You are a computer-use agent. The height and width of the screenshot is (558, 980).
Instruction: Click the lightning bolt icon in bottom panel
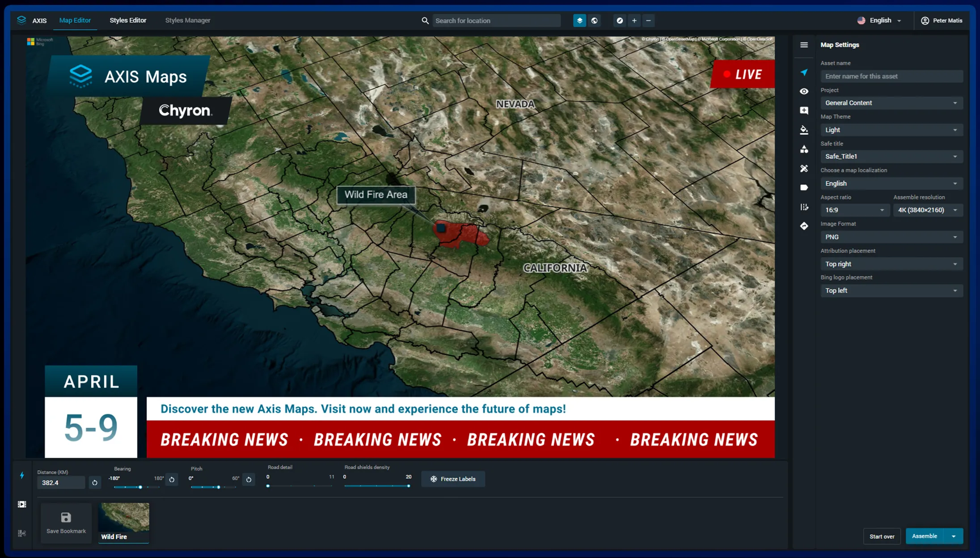click(22, 475)
